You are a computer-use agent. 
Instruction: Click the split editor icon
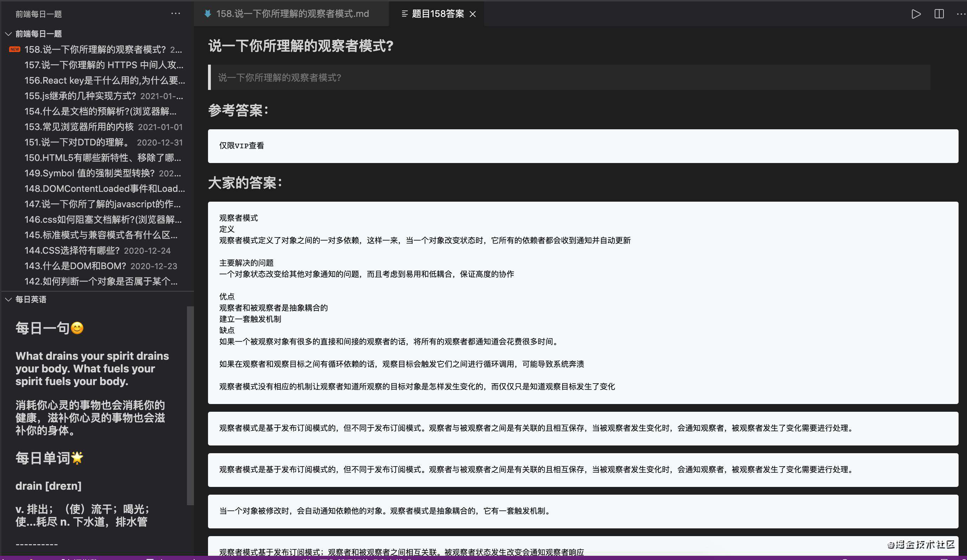click(939, 14)
